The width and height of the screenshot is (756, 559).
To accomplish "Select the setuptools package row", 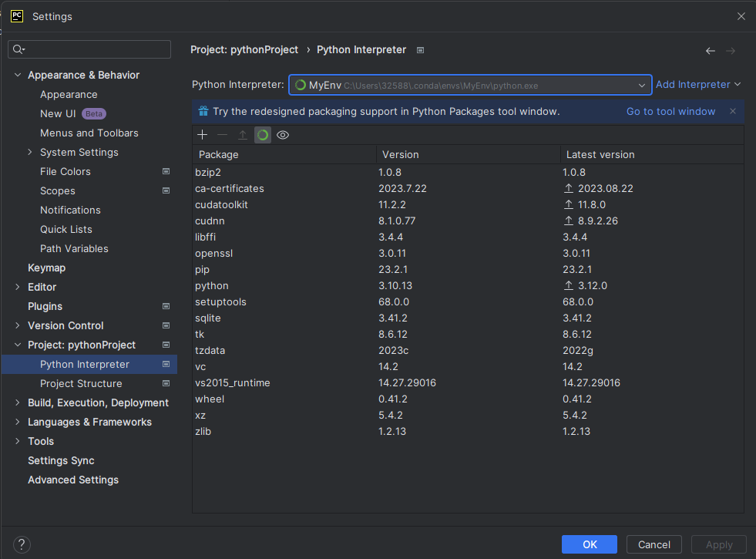I will pos(468,302).
